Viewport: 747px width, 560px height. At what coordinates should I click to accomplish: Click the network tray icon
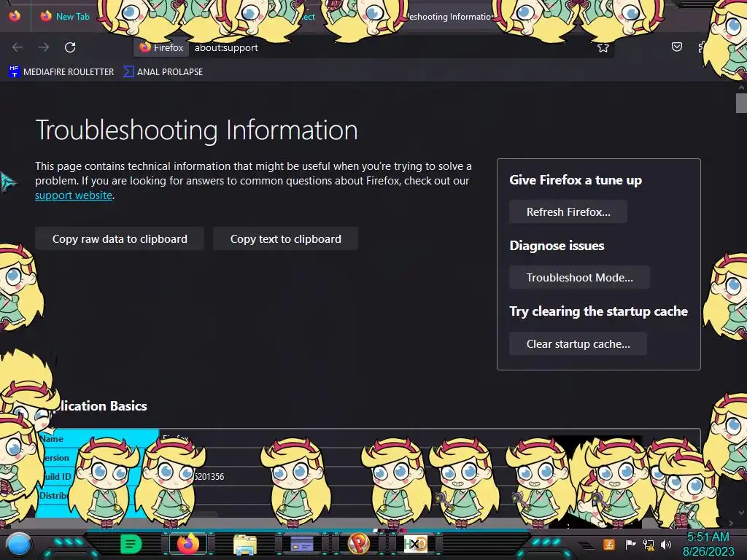[x=649, y=544]
